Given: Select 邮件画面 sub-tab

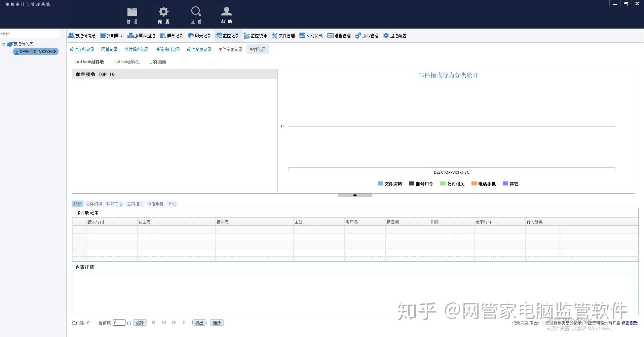Looking at the screenshot, I should pos(158,62).
